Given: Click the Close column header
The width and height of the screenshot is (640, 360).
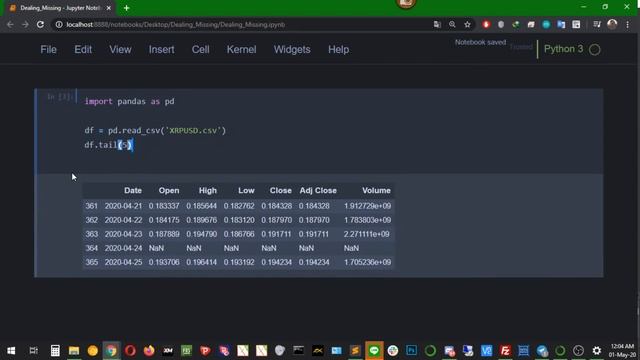Looking at the screenshot, I should coord(280,191).
